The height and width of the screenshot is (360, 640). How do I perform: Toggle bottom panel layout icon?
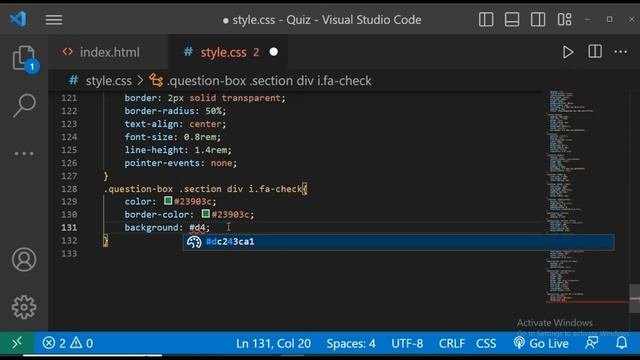(512, 19)
